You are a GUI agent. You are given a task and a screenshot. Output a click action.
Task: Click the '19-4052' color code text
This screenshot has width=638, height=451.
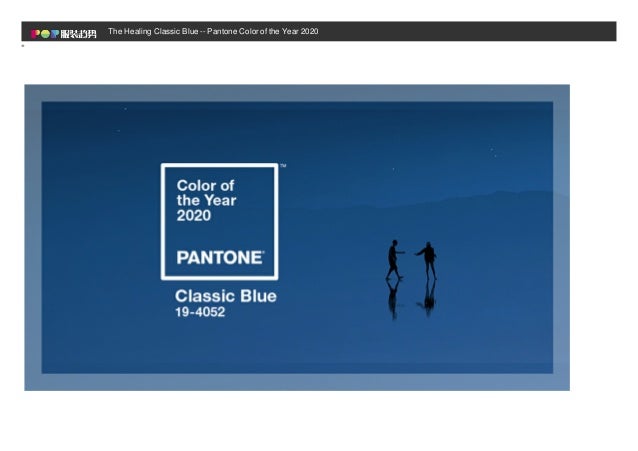coord(200,312)
